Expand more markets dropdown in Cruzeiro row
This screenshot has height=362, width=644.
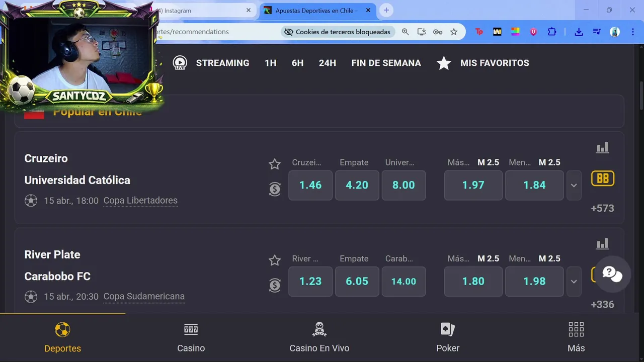(x=574, y=185)
